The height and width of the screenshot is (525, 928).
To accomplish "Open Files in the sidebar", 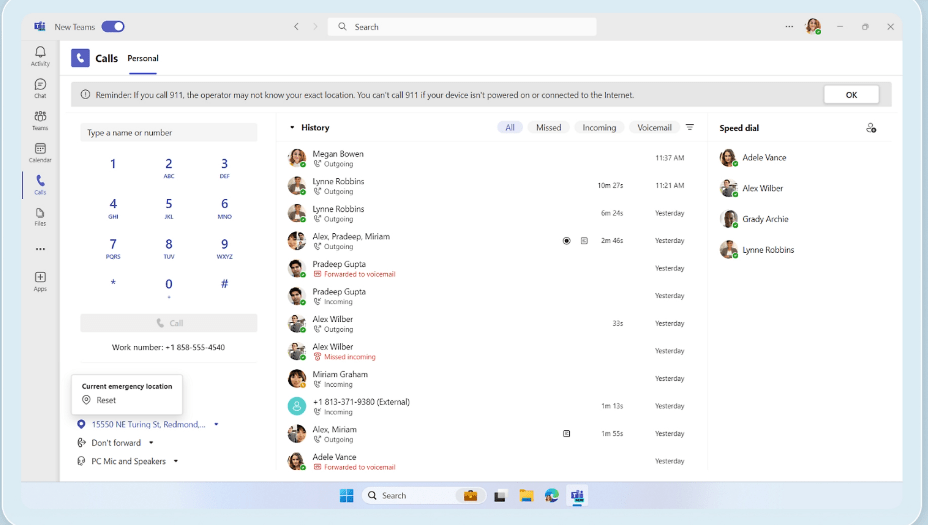I will point(40,215).
